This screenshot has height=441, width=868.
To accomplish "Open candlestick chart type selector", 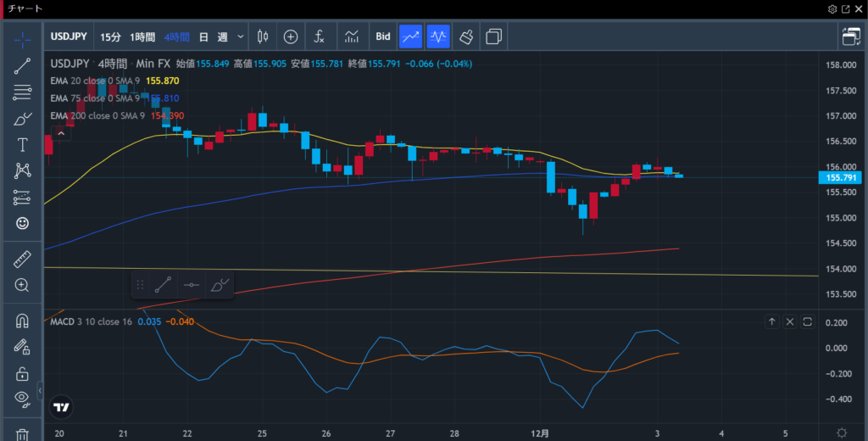I will pos(262,36).
